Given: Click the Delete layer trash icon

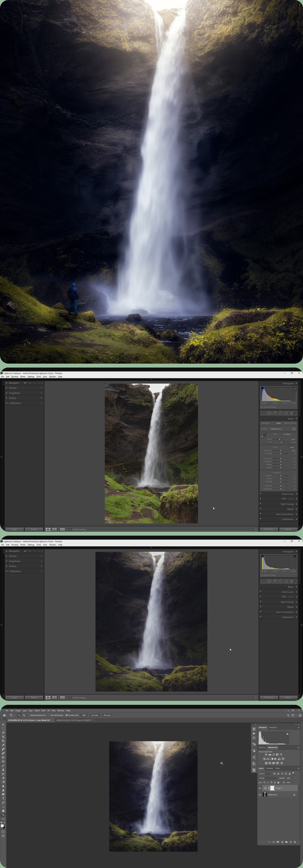Looking at the screenshot, I should pyautogui.click(x=295, y=842).
